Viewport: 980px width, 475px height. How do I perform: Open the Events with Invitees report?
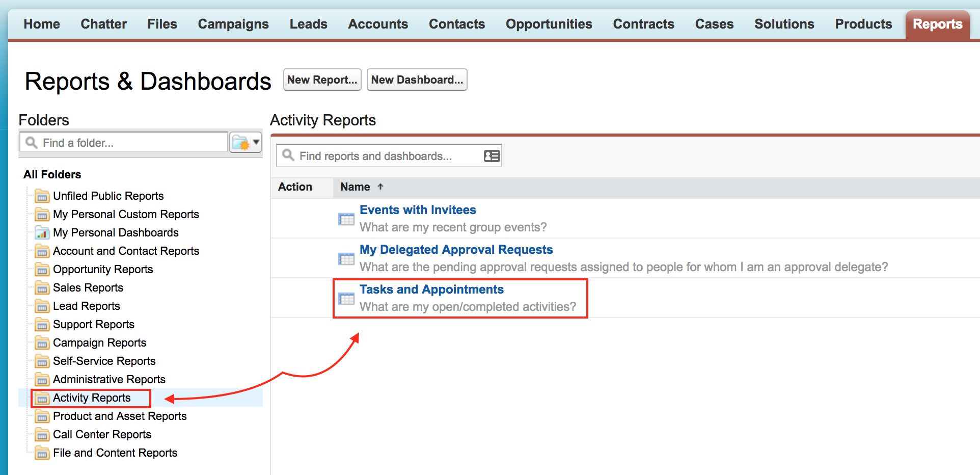(x=418, y=210)
